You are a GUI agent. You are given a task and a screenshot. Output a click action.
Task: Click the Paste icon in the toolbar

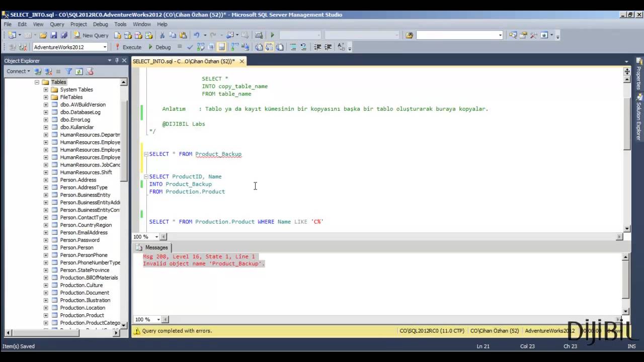183,35
